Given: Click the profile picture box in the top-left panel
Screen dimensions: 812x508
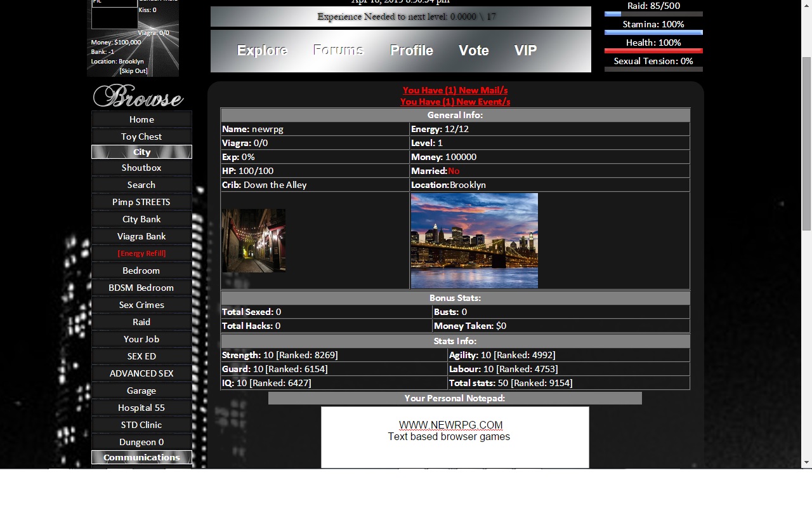Looking at the screenshot, I should tap(115, 14).
